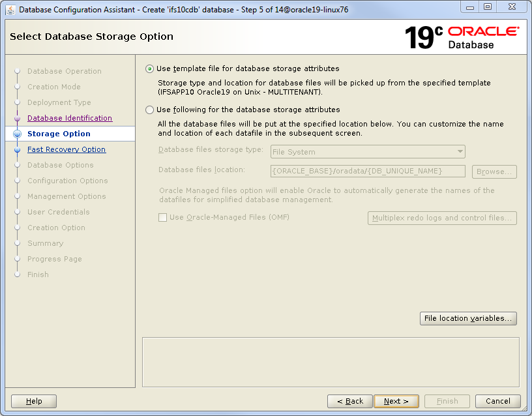Open Help for this wizard step
Image resolution: width=532 pixels, height=416 pixels.
pyautogui.click(x=34, y=401)
